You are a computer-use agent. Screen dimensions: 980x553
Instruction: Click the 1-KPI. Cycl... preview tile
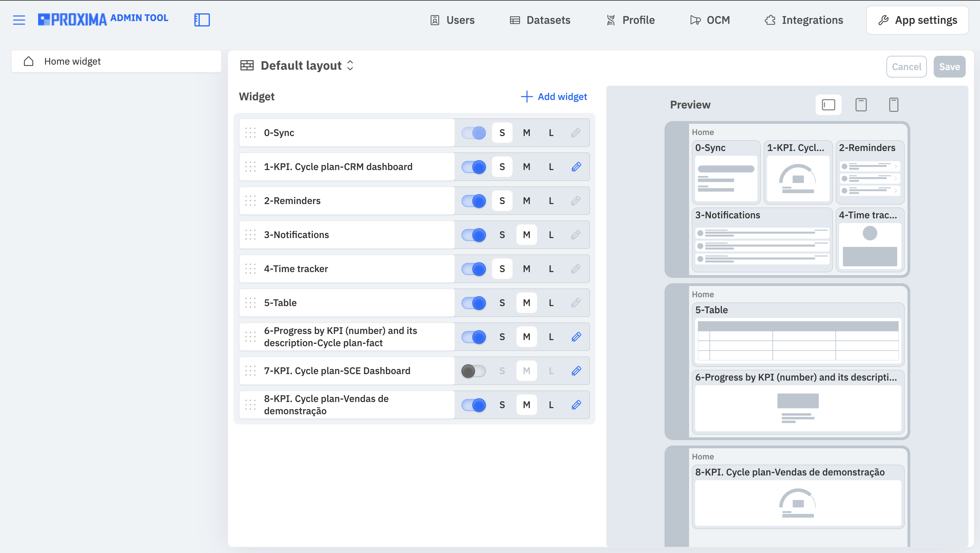coord(798,172)
